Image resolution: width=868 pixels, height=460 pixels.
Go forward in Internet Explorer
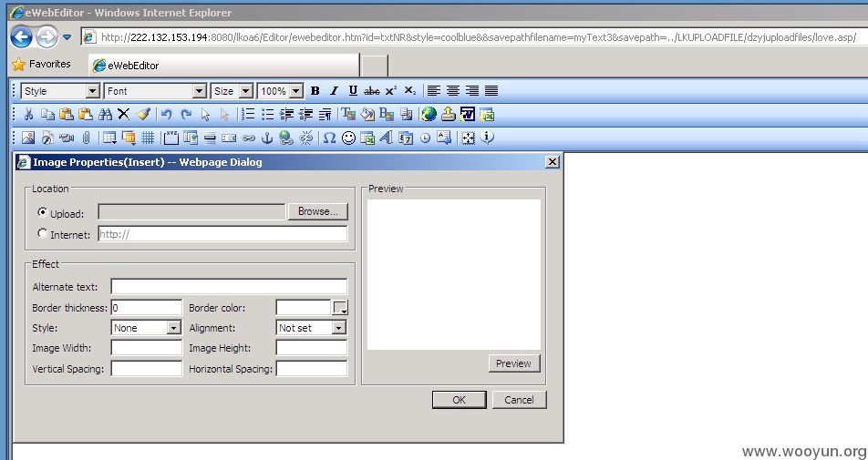[47, 37]
